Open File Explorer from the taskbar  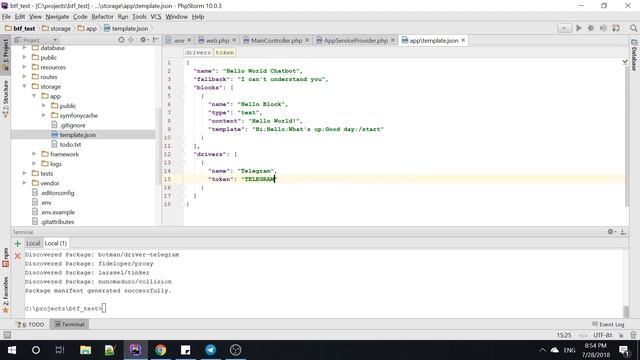85,350
